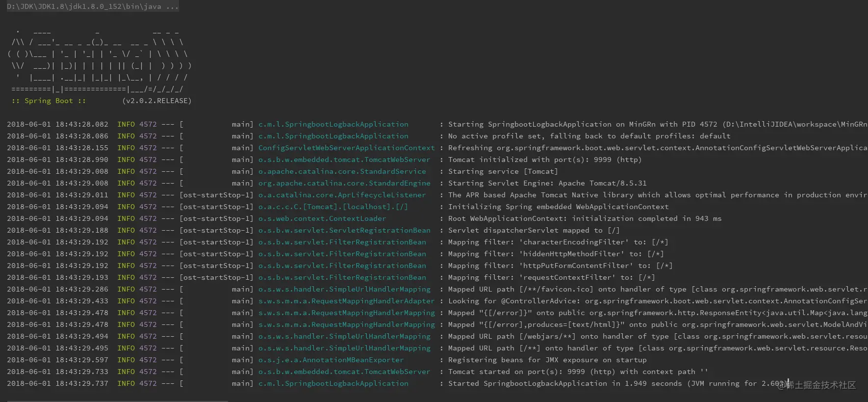Click the 'httpPutFormContentFilter' mapping message
868x402 pixels.
(561, 266)
